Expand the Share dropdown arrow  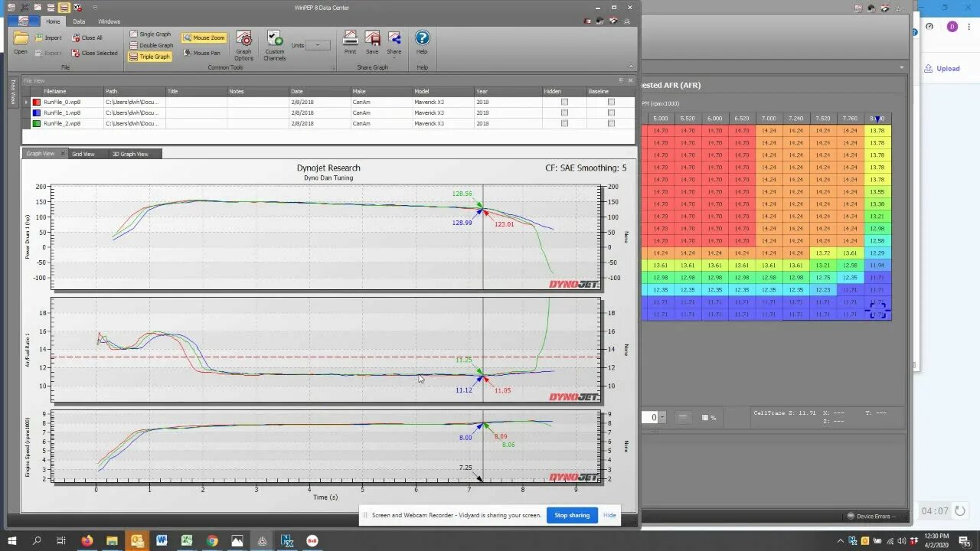[394, 57]
